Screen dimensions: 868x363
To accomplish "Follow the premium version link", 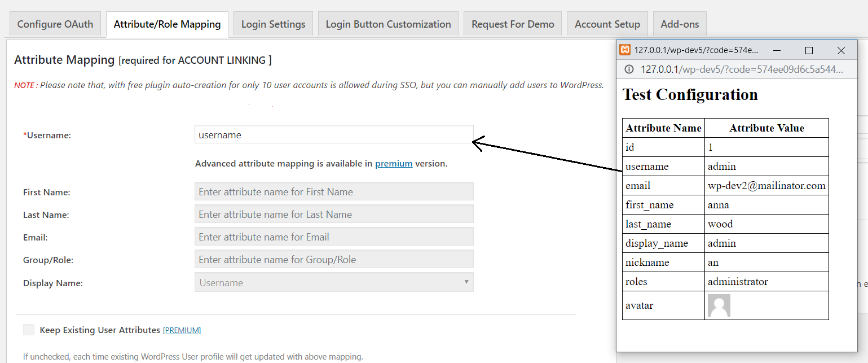I will tap(394, 164).
